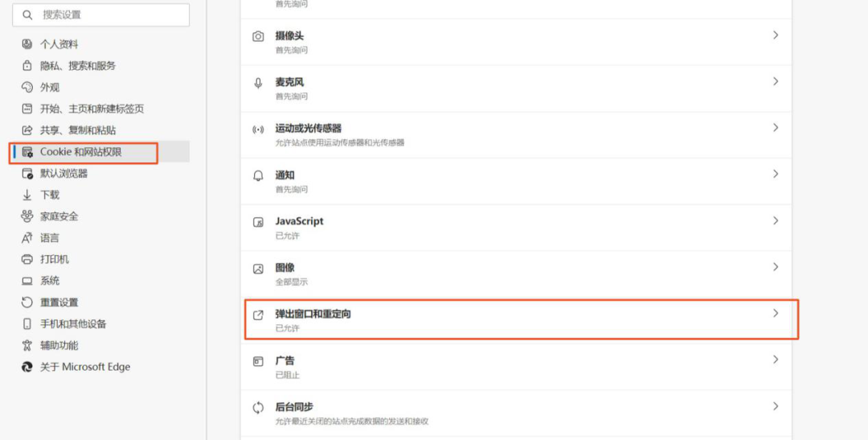Click the ad icon beside 广告

258,361
